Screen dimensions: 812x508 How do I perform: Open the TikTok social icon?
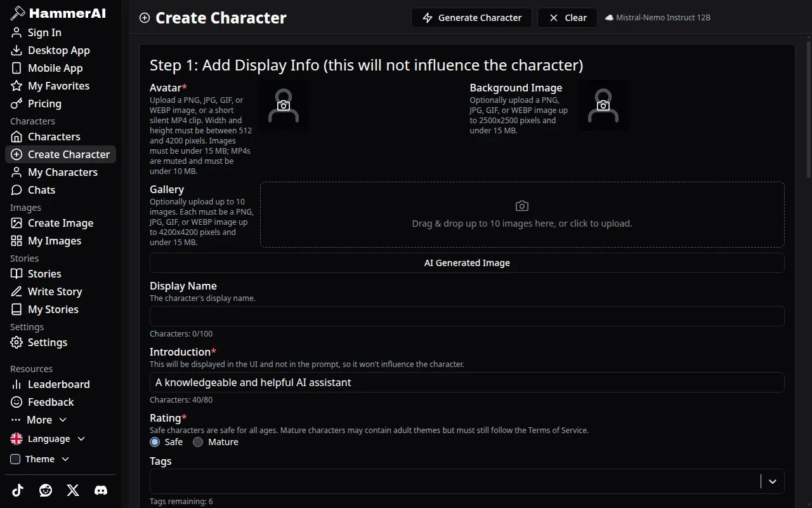tap(18, 490)
